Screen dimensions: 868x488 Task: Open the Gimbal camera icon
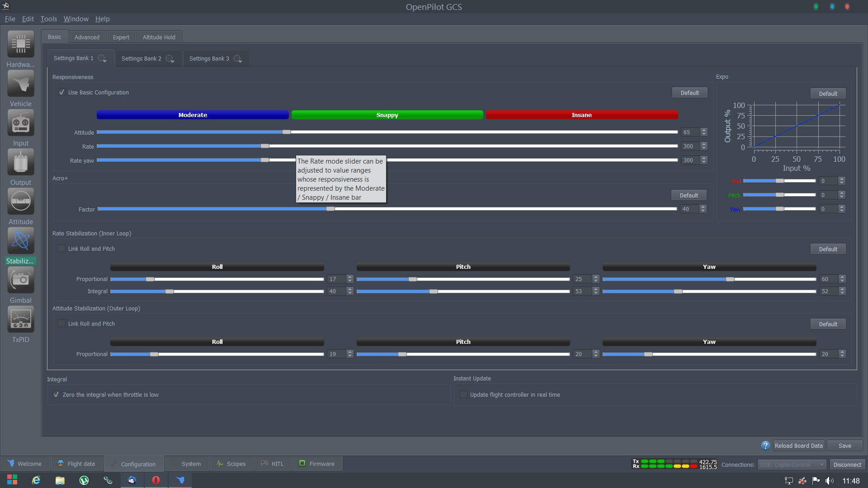(x=21, y=280)
